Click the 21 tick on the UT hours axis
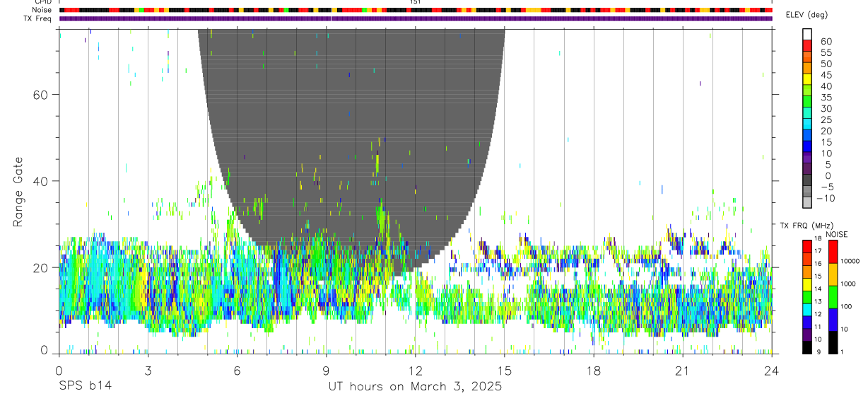868x401 pixels. 682,371
